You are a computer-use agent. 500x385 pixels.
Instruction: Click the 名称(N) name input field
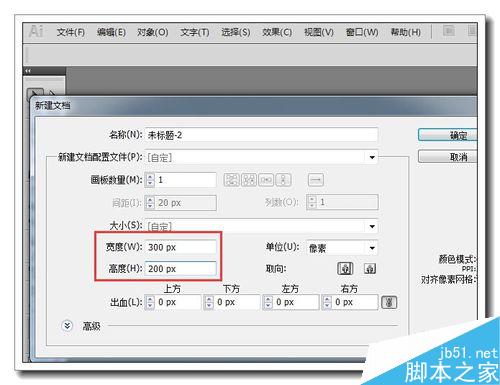[261, 135]
